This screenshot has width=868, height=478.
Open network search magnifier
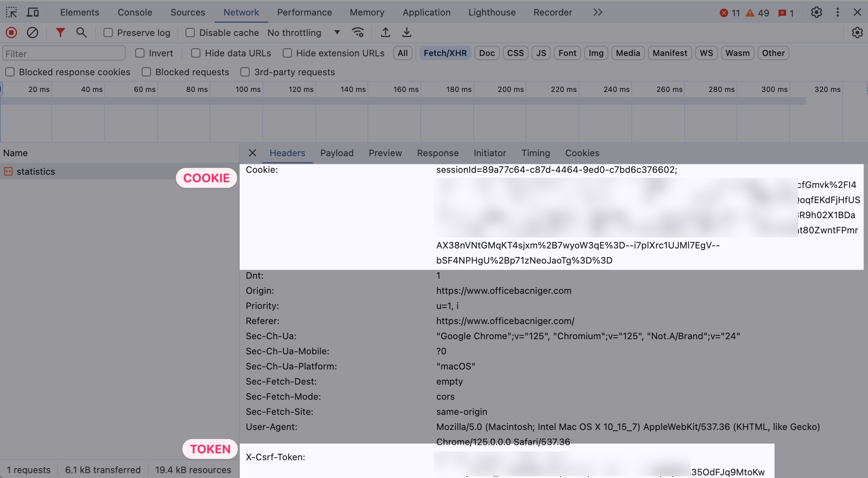point(81,33)
